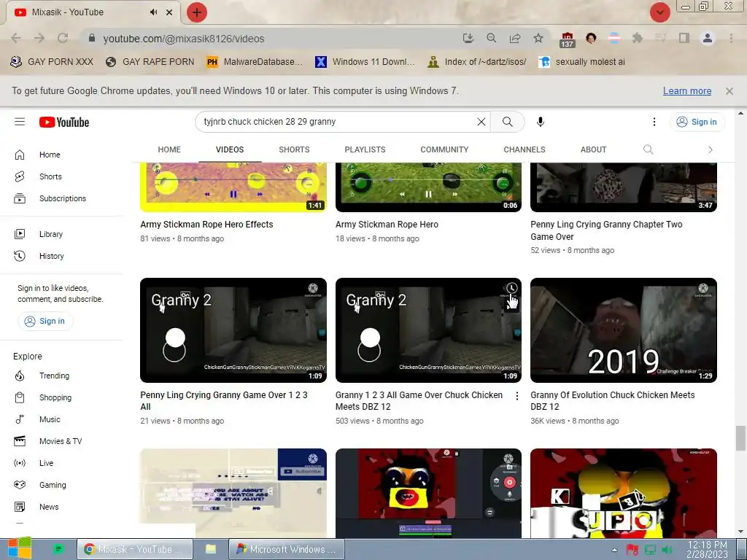Click Sign in button at top right

[697, 122]
